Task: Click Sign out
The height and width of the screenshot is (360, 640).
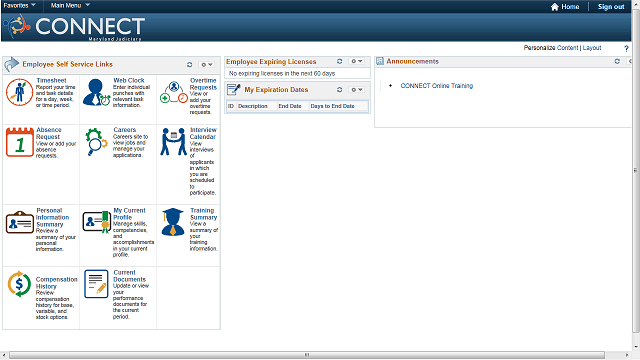Action: click(x=611, y=7)
